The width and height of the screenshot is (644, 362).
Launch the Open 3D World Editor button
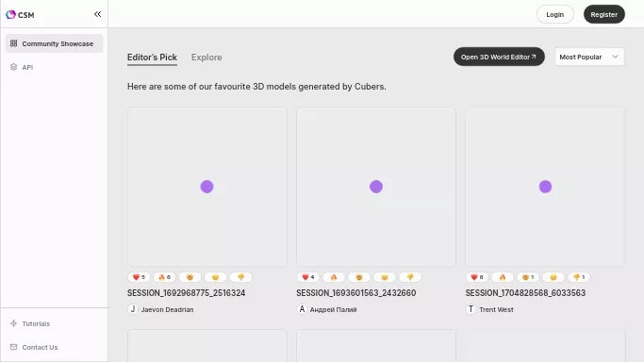499,57
